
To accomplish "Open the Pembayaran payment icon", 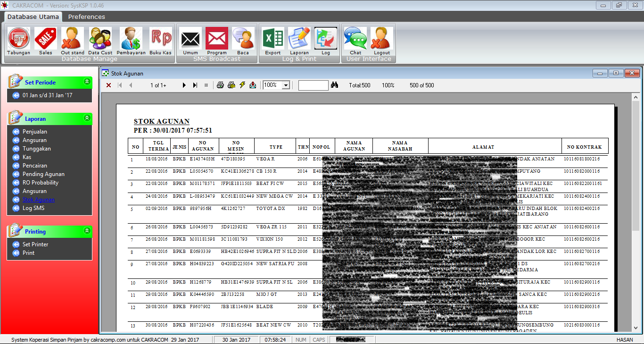I will (x=131, y=39).
